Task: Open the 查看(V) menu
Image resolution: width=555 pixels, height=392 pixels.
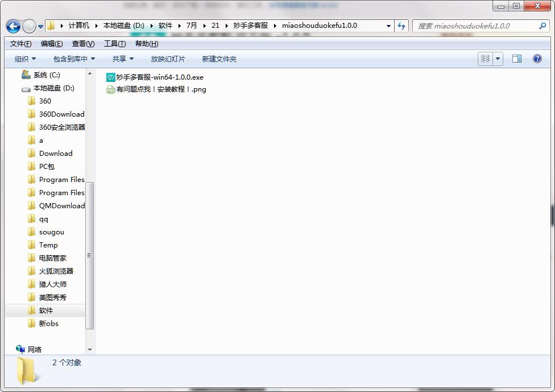Action: click(x=83, y=44)
